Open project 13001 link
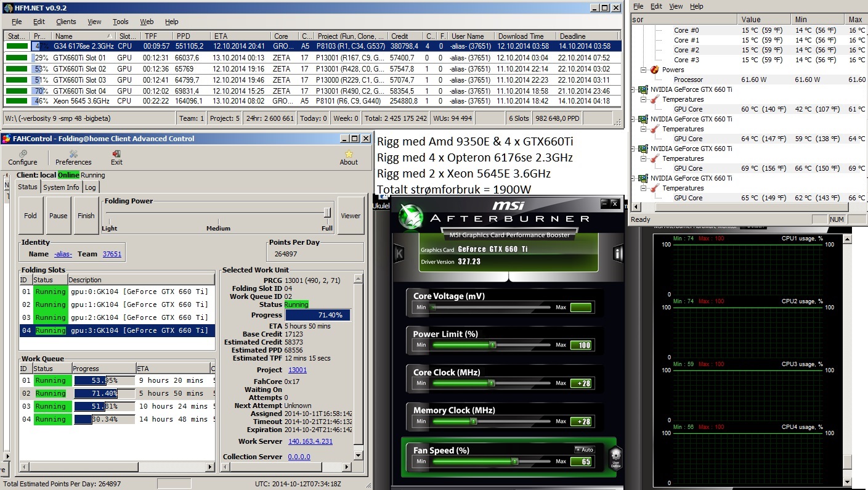Image resolution: width=868 pixels, height=490 pixels. [298, 370]
